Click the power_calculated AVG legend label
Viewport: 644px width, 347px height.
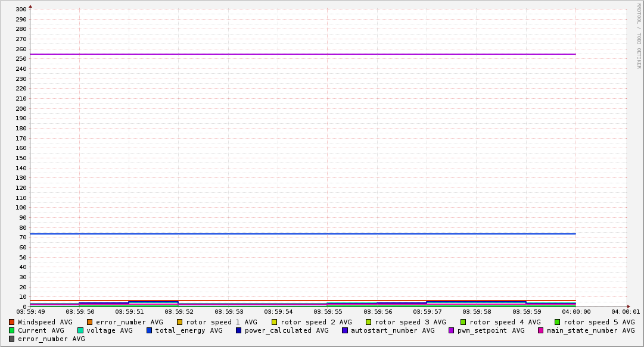(x=287, y=330)
